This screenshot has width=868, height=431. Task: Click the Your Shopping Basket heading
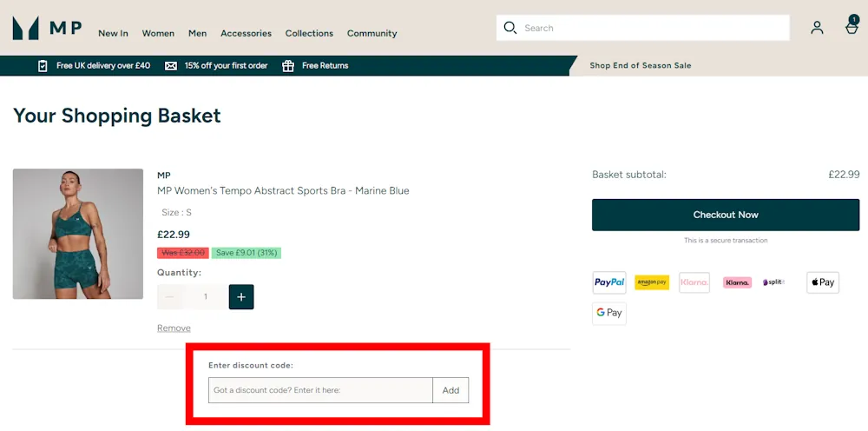pyautogui.click(x=117, y=116)
